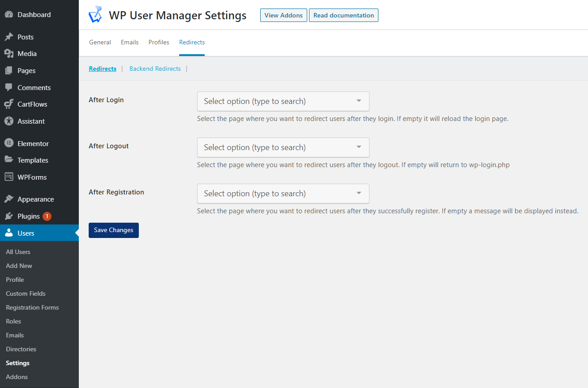Expand the After Registration dropdown arrow

359,193
